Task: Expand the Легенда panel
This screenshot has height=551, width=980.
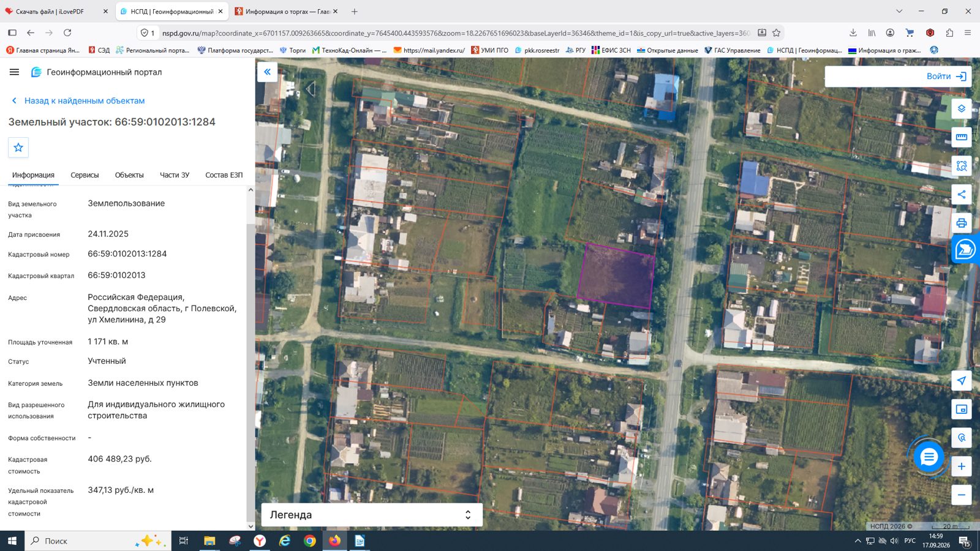Action: point(372,515)
